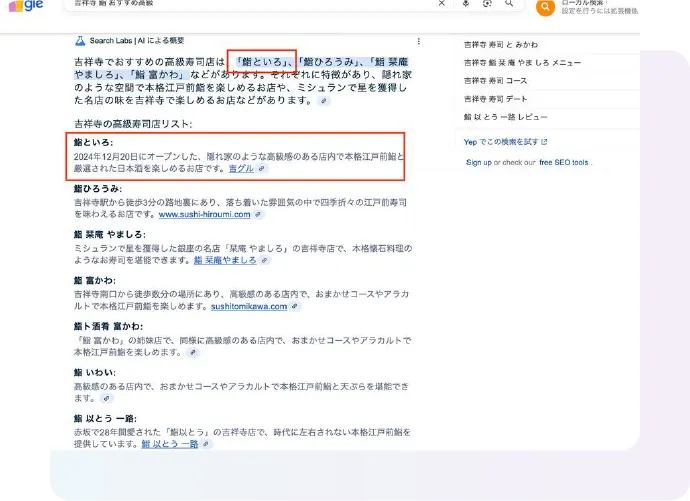The height and width of the screenshot is (501, 690).
Task: Open the sushitomikawa.com link
Action: (249, 306)
